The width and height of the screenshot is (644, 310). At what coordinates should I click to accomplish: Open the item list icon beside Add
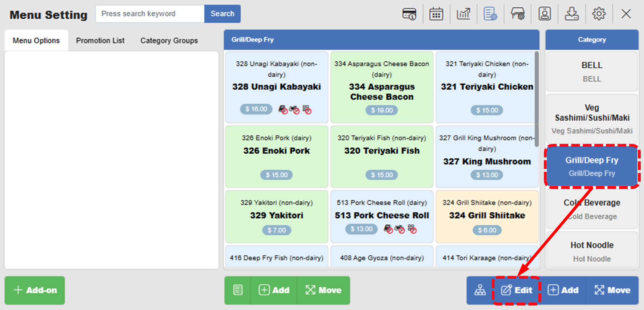click(237, 290)
